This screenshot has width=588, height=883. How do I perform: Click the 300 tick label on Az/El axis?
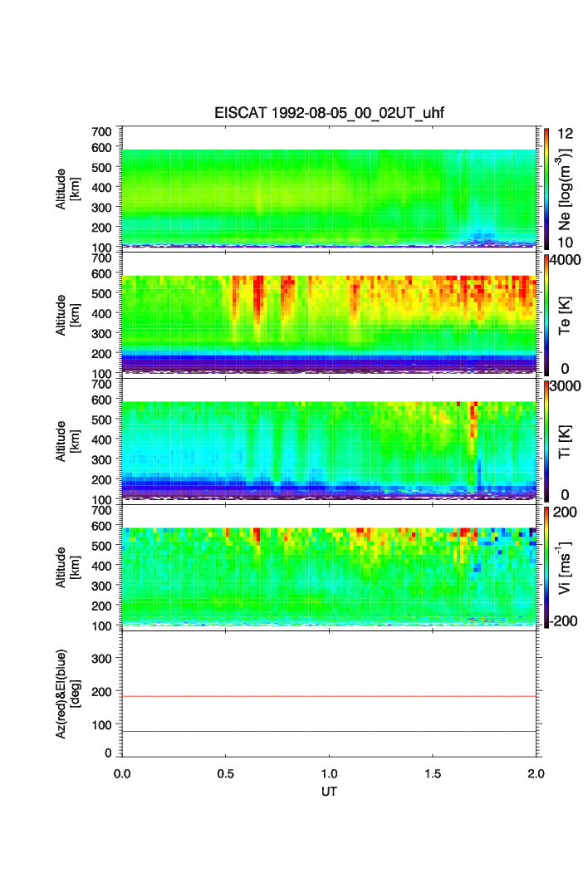101,659
